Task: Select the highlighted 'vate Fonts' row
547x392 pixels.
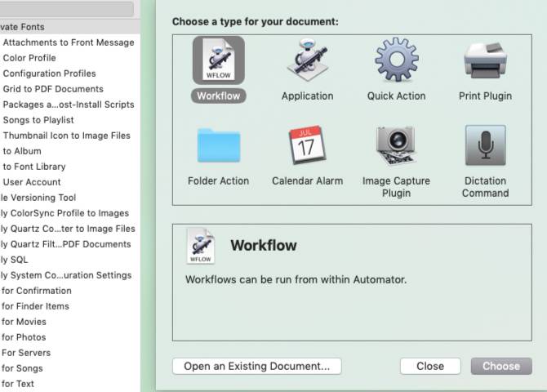Action: [69, 27]
